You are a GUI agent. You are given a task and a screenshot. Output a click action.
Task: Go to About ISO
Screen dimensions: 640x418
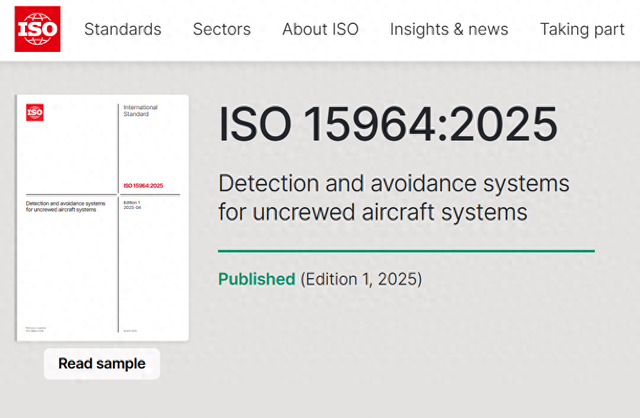point(320,29)
